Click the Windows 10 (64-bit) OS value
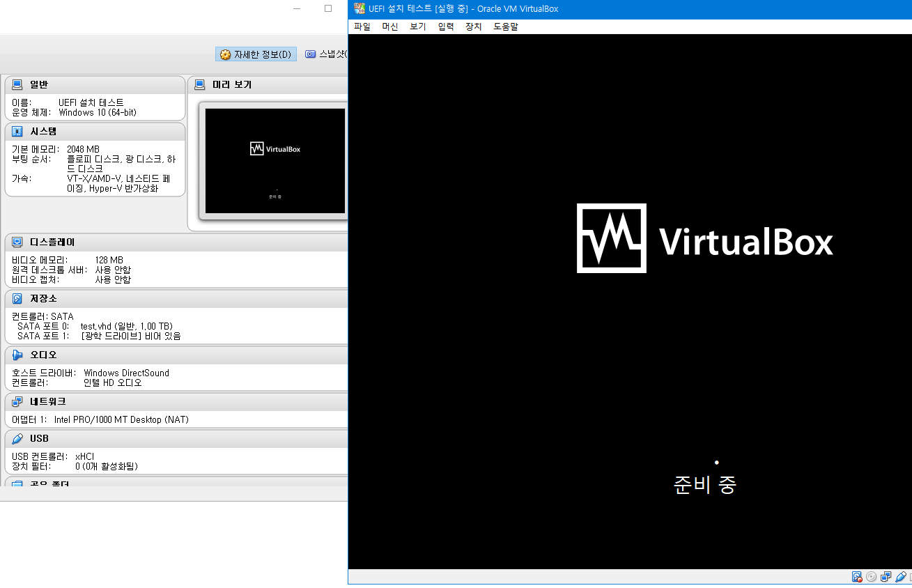The image size is (912, 588). click(x=98, y=112)
